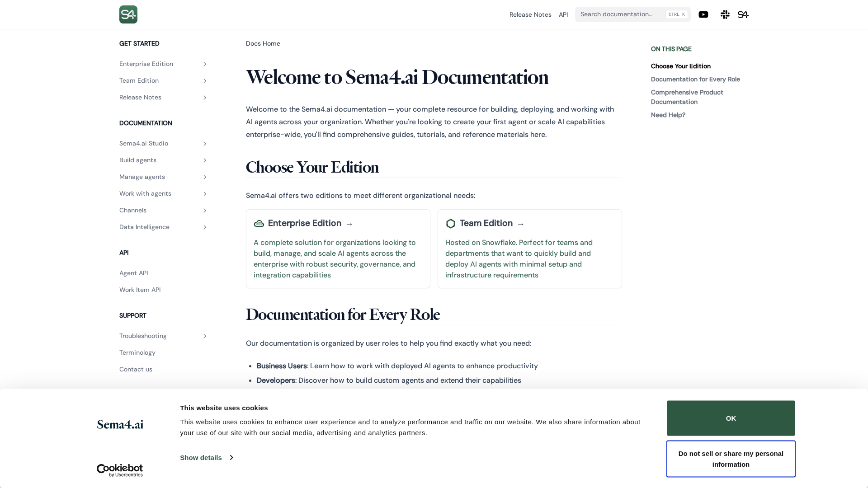Screen dimensions: 868x488
Task: Open the YouTube channel icon
Action: pyautogui.click(x=703, y=14)
